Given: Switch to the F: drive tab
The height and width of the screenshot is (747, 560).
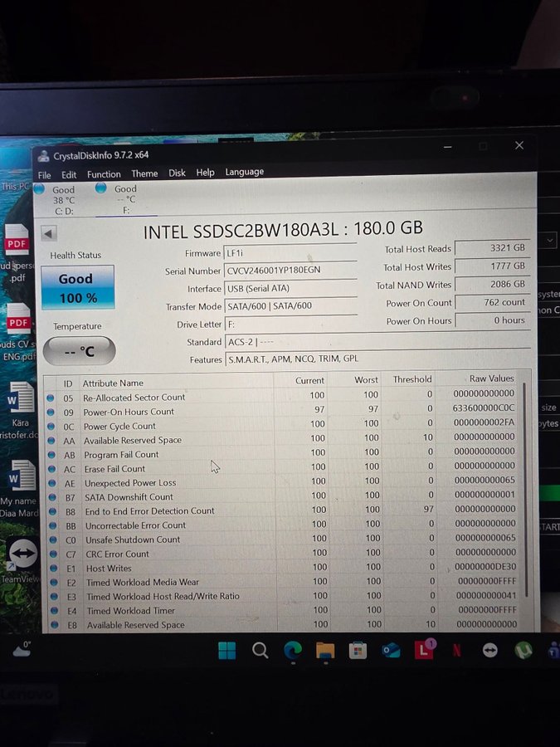Looking at the screenshot, I should (126, 199).
